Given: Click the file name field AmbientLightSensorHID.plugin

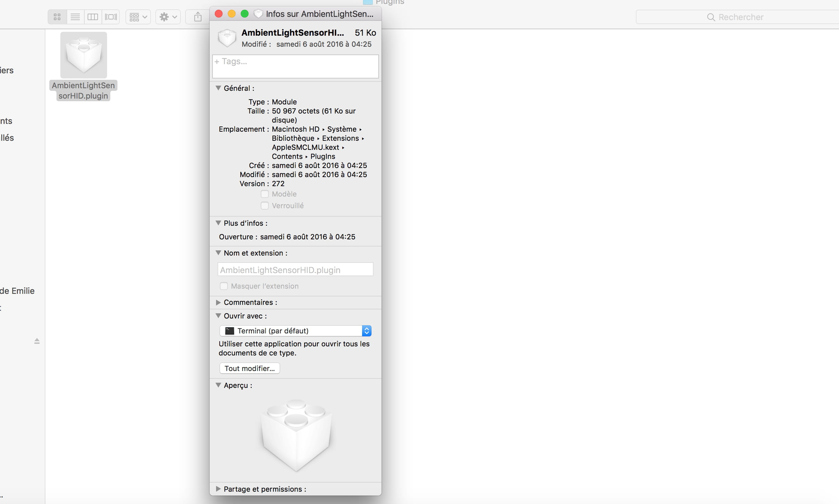Looking at the screenshot, I should click(295, 270).
